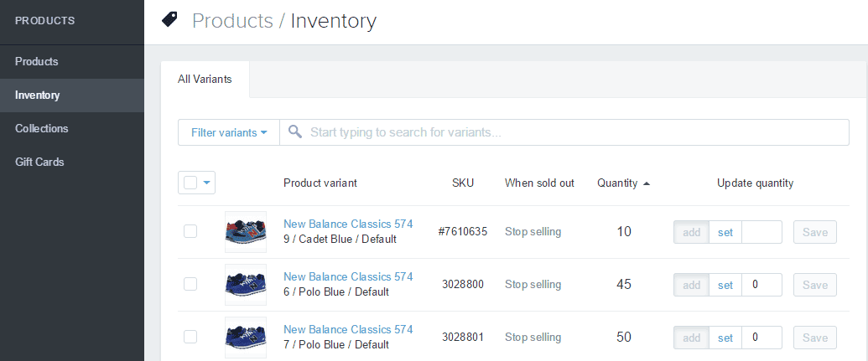The height and width of the screenshot is (361, 868).
Task: Click the When sold out column header
Action: coord(540,183)
